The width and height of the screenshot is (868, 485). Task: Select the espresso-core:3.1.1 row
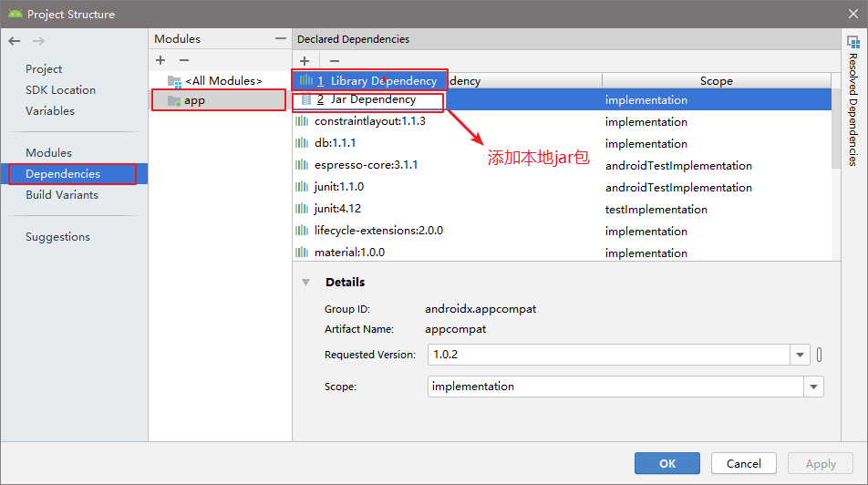(562, 166)
